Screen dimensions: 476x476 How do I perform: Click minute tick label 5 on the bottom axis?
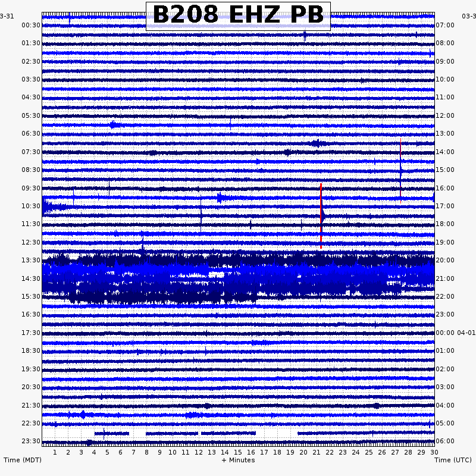tap(107, 452)
